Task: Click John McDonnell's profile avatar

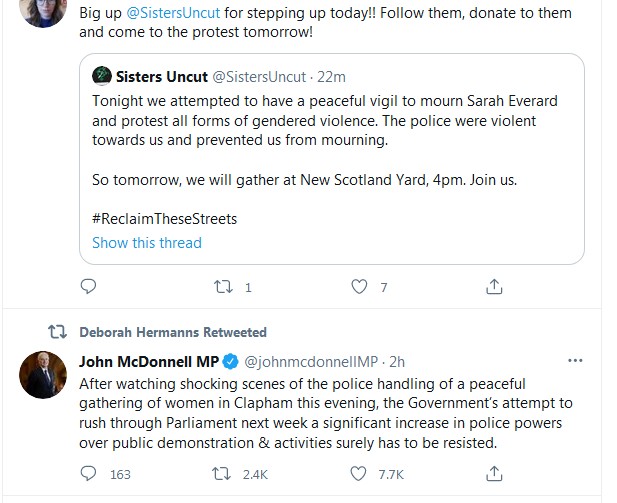Action: coord(43,375)
